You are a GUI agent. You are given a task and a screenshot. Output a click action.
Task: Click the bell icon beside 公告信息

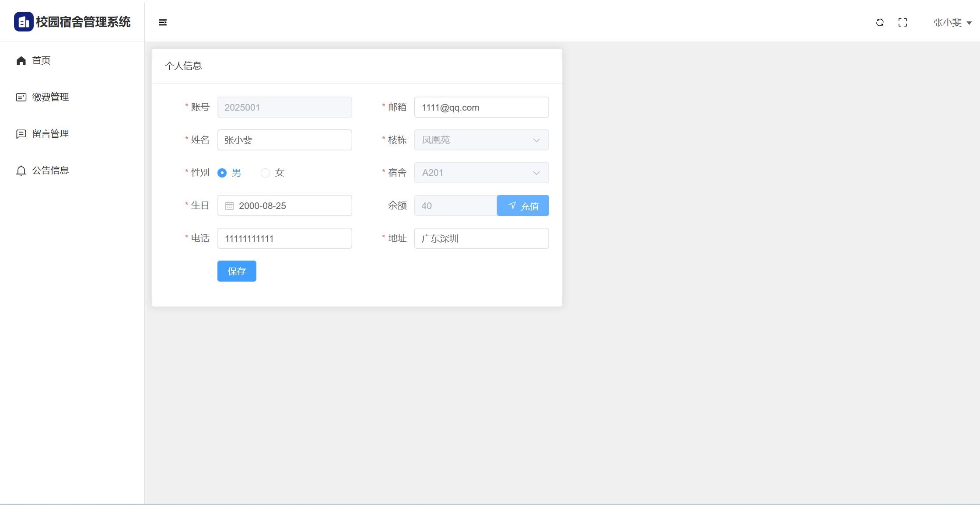tap(21, 171)
